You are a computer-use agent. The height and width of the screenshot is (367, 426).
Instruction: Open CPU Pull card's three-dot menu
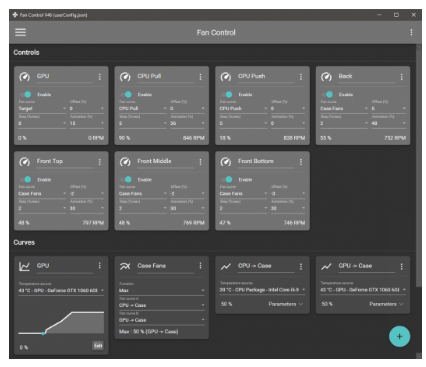tap(200, 77)
